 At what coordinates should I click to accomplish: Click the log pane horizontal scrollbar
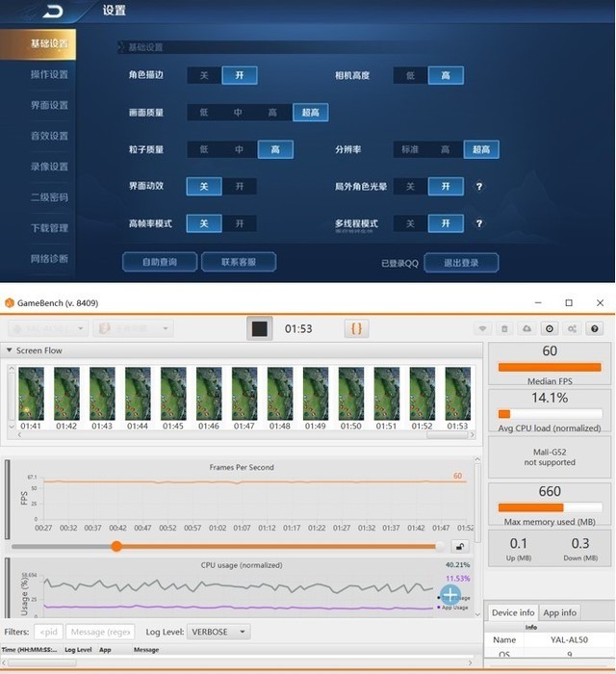42,662
